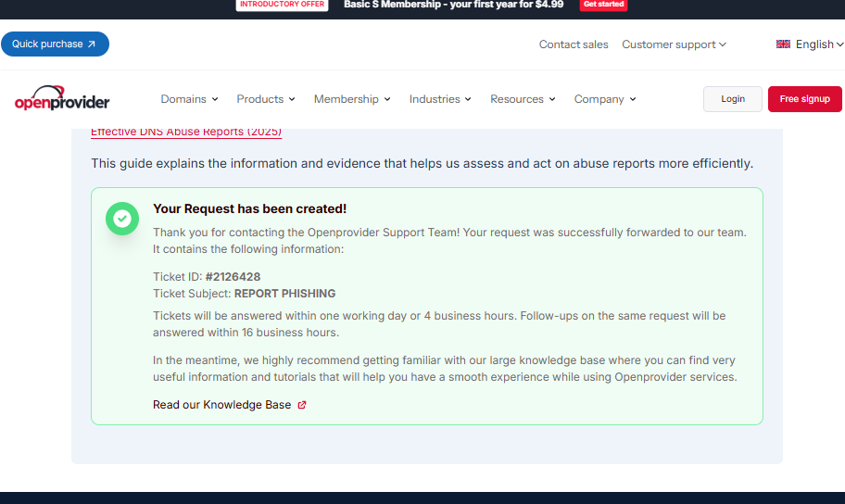Click the Basic S Membership banner text
This screenshot has width=845, height=504.
pos(454,5)
